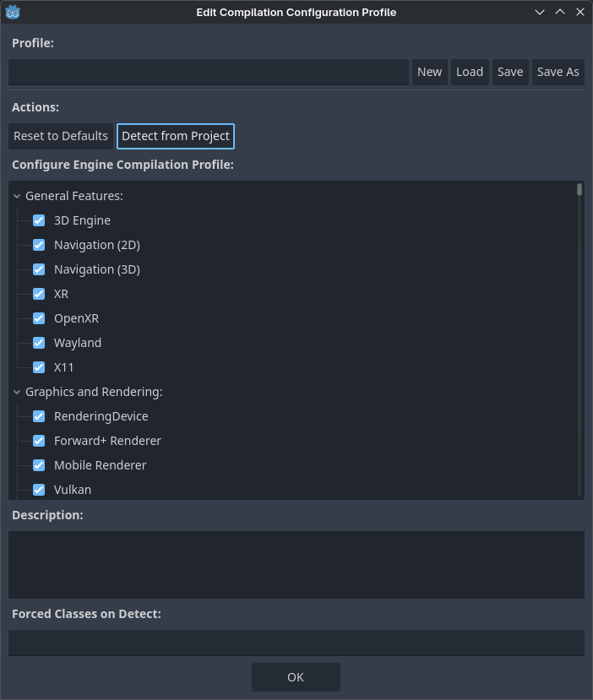Click inside the Forced Classes on Detect field
This screenshot has height=700, width=593.
point(296,643)
